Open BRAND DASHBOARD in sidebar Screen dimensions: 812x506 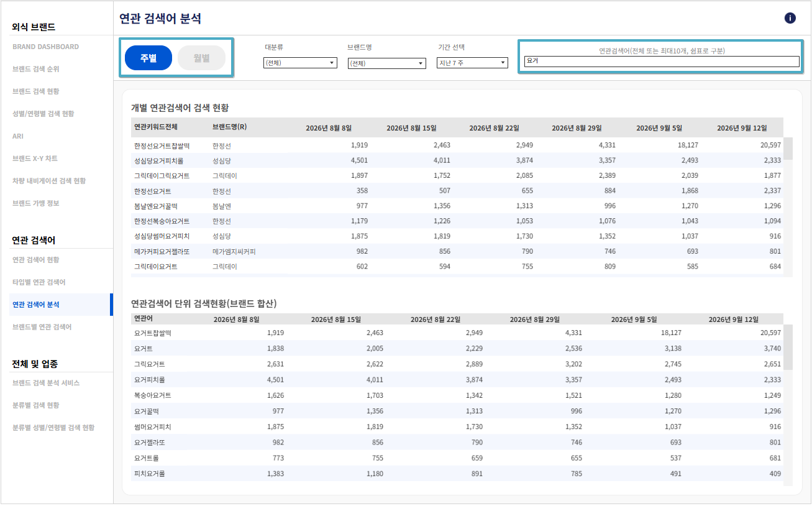[x=45, y=47]
